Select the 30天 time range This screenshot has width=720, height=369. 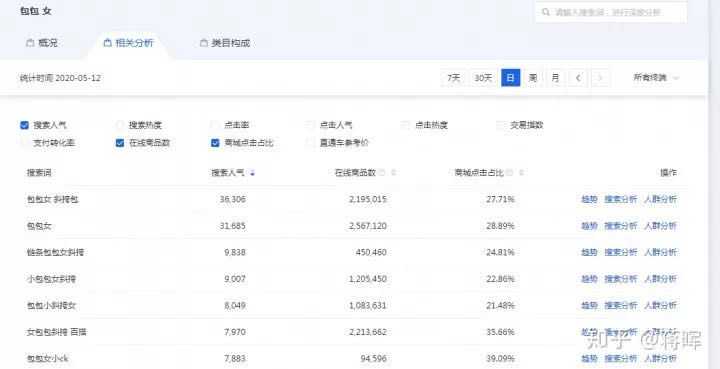[x=483, y=78]
